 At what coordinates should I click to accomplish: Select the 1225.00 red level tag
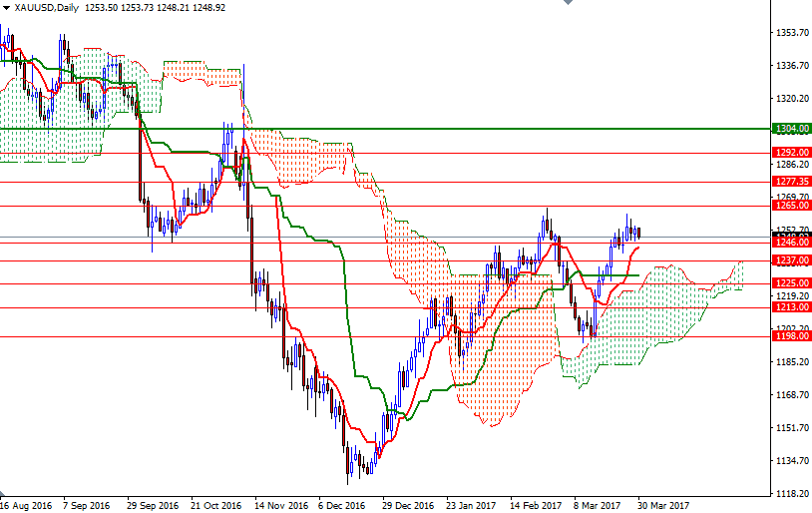[791, 283]
